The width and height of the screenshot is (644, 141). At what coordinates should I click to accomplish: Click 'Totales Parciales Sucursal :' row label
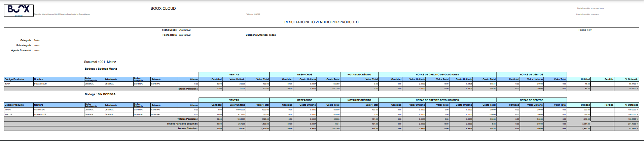182,124
